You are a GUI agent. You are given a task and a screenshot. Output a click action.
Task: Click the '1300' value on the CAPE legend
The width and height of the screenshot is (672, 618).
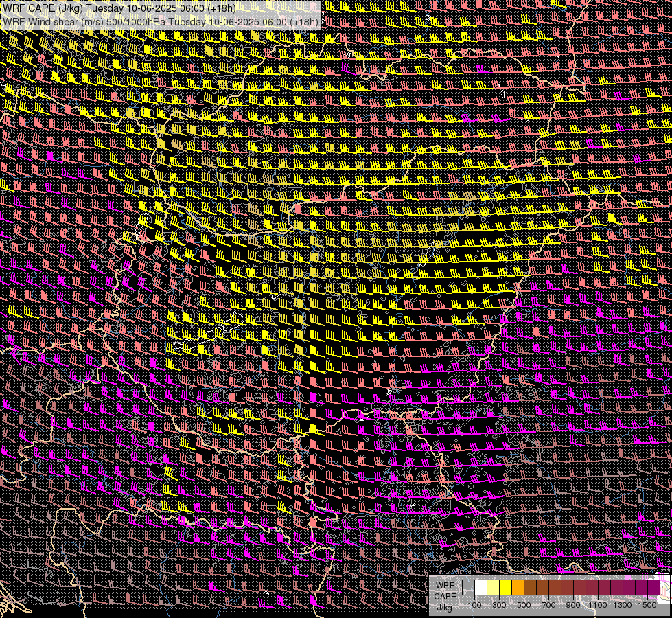pos(623,605)
